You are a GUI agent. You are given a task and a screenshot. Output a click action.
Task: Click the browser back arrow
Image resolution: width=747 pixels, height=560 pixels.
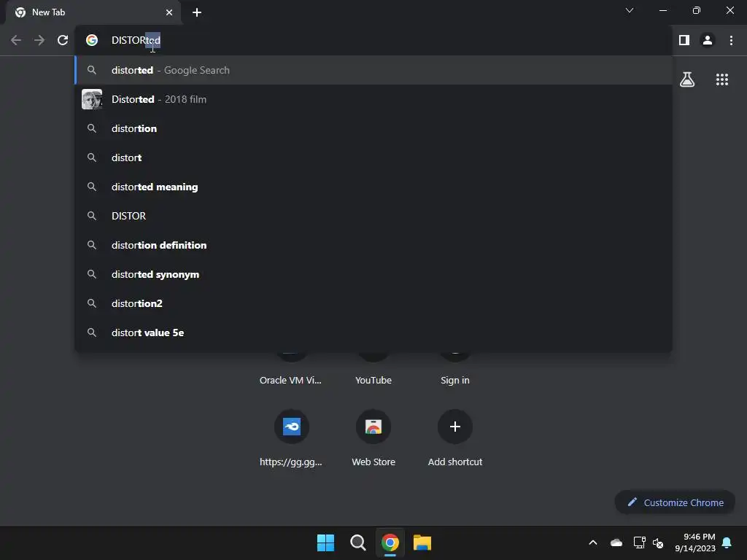tap(16, 40)
